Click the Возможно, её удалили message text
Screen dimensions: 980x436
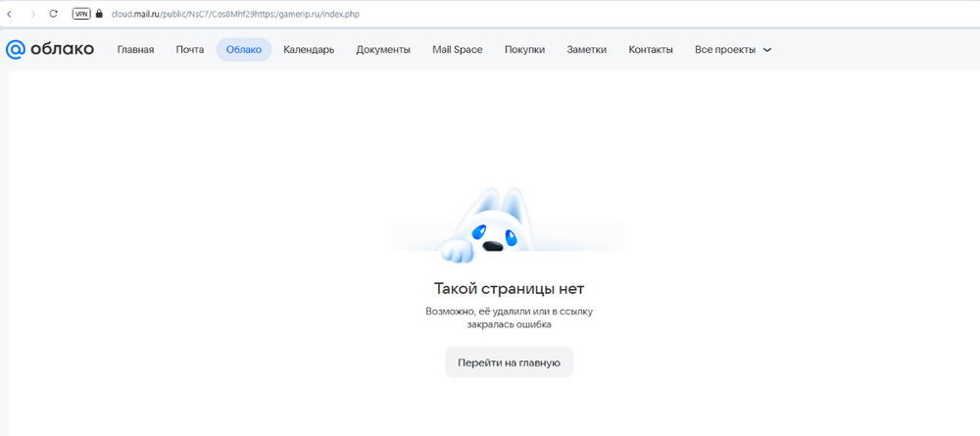[509, 318]
